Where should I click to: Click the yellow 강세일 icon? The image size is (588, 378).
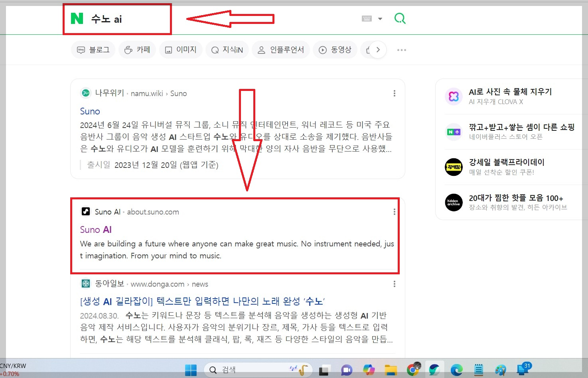454,167
